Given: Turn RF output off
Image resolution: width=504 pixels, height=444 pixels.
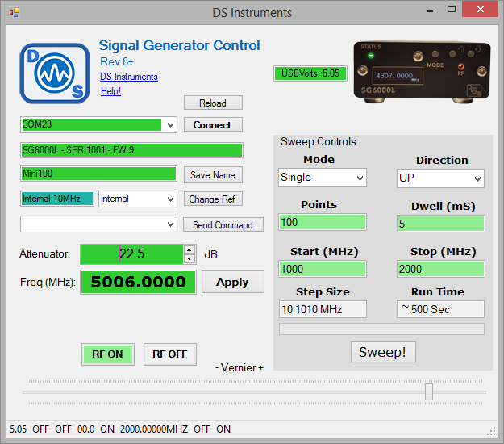Looking at the screenshot, I should coord(170,354).
